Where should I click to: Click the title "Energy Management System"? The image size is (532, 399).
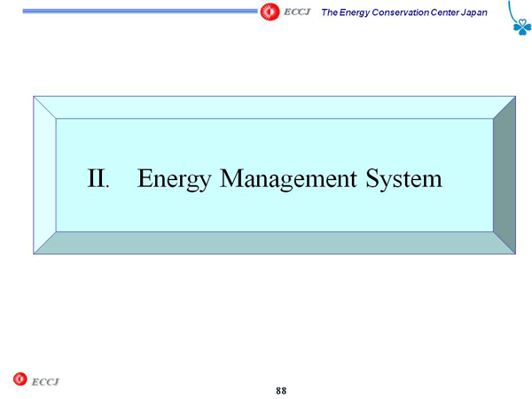pos(290,179)
